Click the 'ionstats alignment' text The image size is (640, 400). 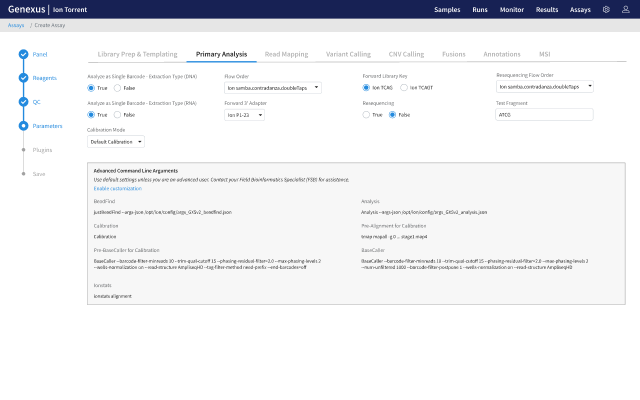pyautogui.click(x=113, y=296)
